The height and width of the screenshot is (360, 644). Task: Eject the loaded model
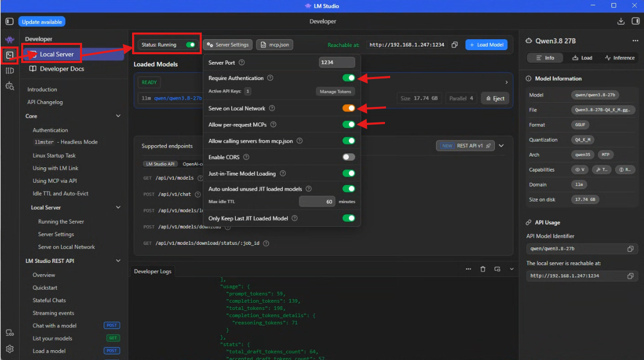pos(495,99)
